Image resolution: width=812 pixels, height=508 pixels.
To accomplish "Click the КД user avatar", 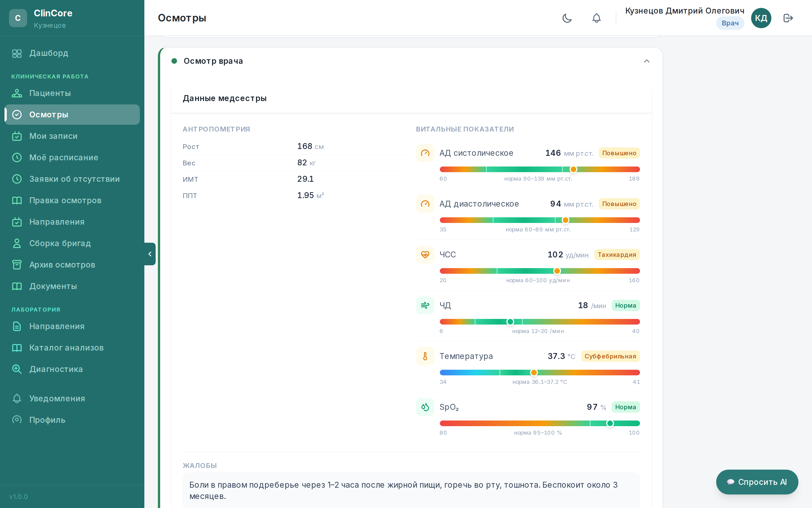I will (x=761, y=18).
